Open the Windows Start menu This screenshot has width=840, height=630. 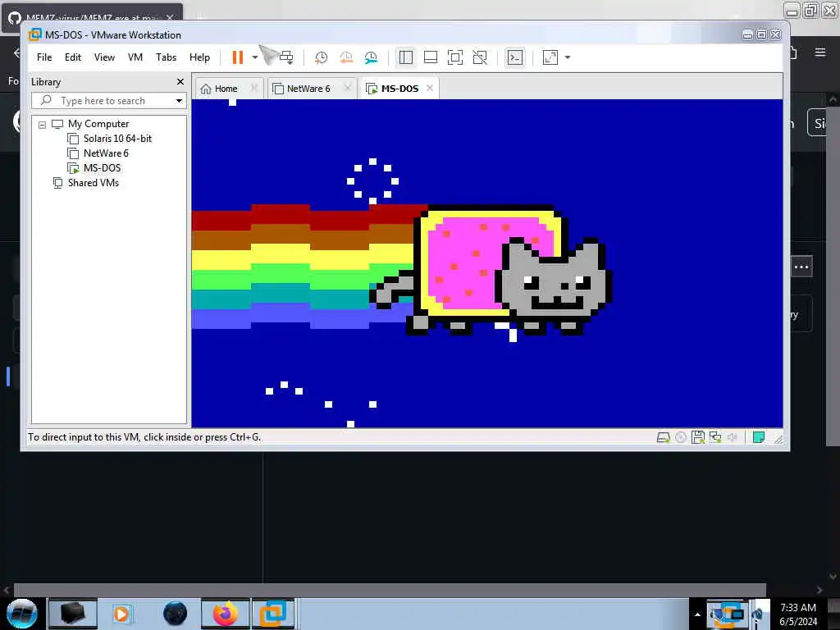pos(21,614)
